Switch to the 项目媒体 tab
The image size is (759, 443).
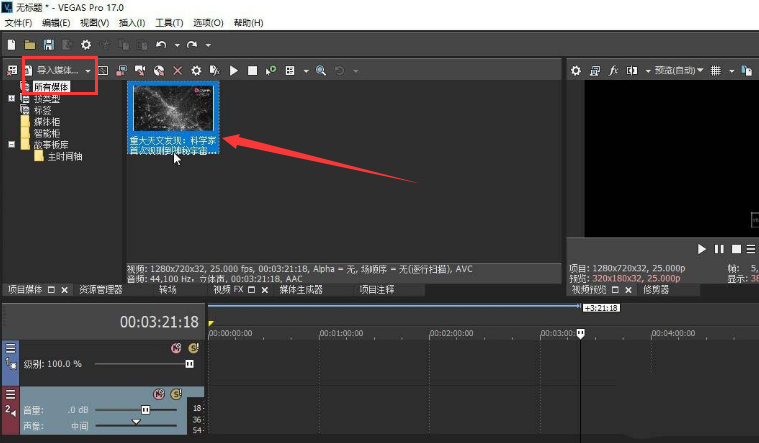coord(25,290)
